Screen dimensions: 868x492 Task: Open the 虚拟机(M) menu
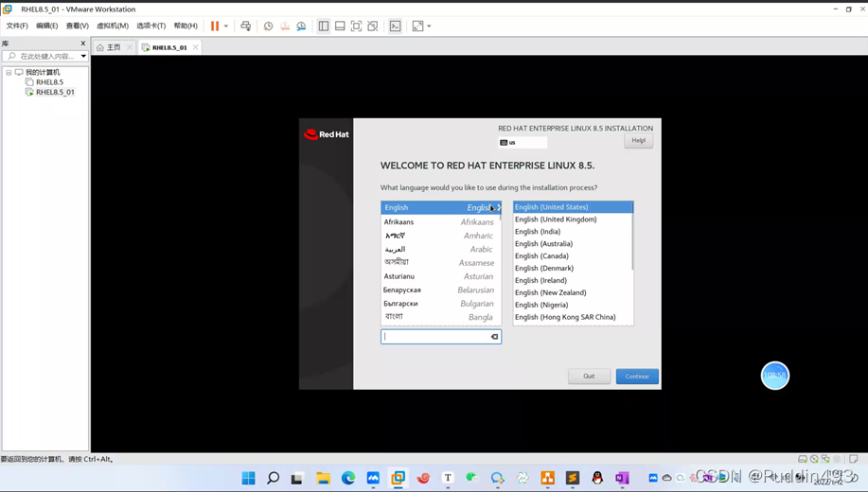(x=113, y=26)
